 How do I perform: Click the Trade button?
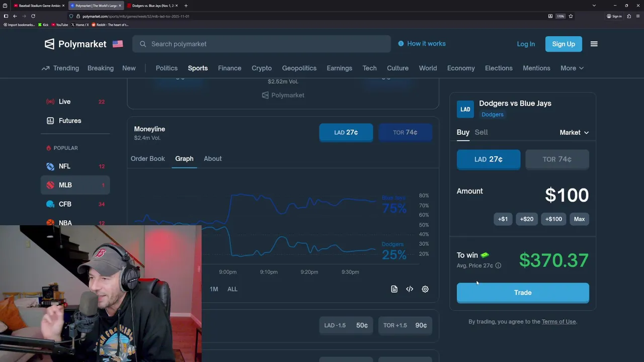pos(523,293)
